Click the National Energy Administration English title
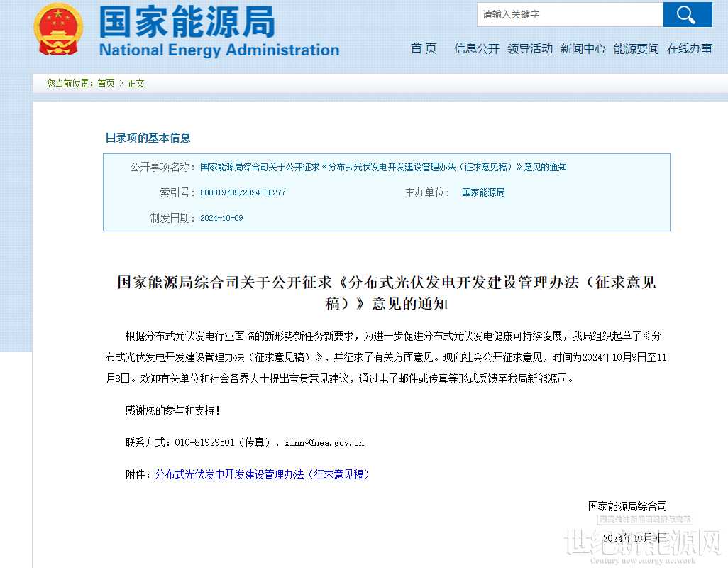 pos(219,50)
